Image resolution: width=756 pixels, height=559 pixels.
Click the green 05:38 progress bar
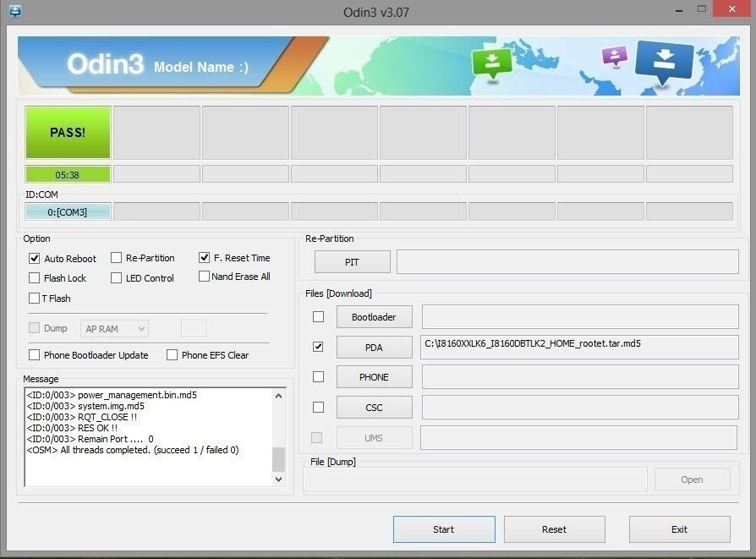pos(68,174)
